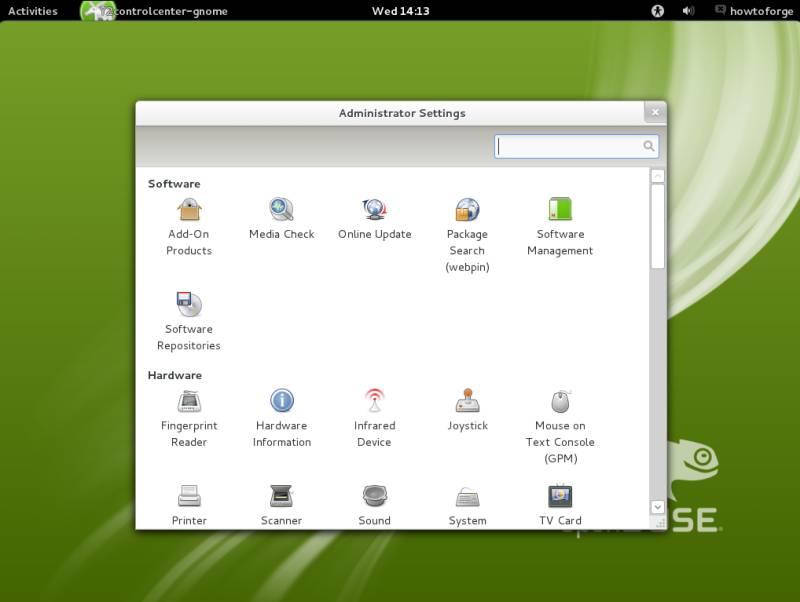Open Online Update
The image size is (800, 602).
(x=374, y=219)
